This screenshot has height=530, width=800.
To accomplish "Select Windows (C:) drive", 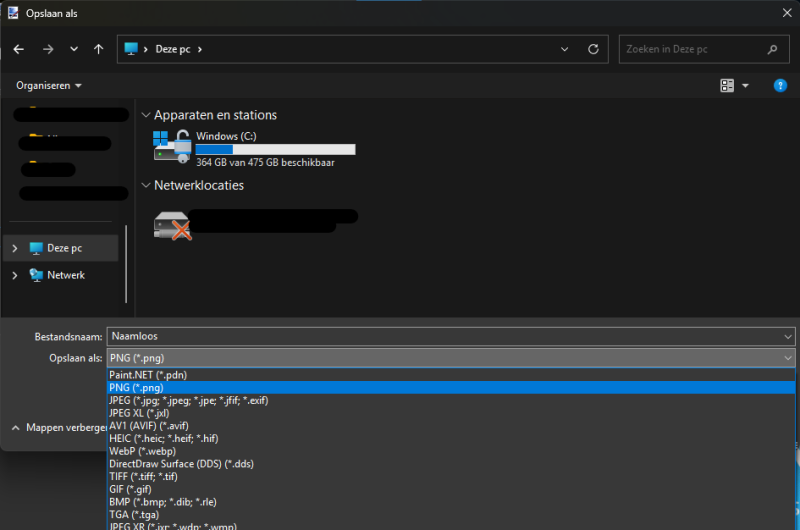I will (254, 148).
